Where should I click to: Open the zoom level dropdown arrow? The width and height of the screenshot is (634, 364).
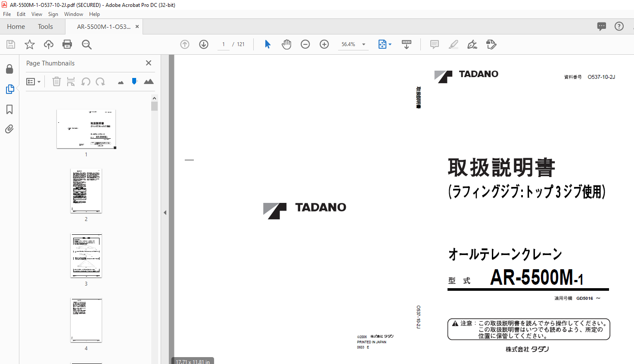364,44
